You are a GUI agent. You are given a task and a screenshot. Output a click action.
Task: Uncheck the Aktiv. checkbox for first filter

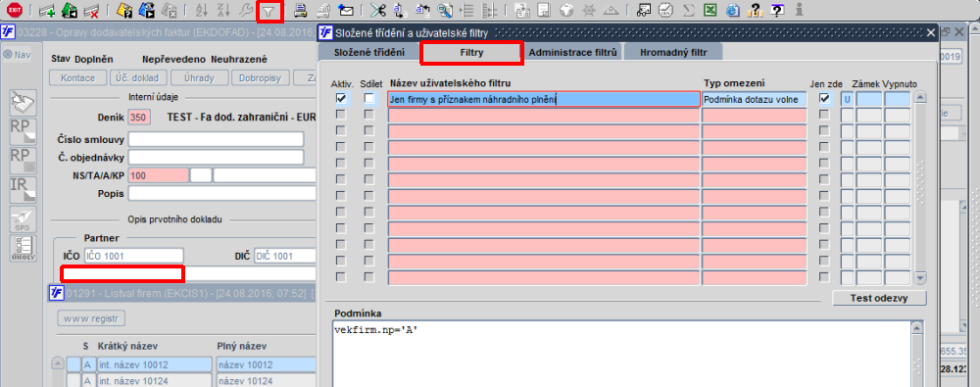coord(341,98)
